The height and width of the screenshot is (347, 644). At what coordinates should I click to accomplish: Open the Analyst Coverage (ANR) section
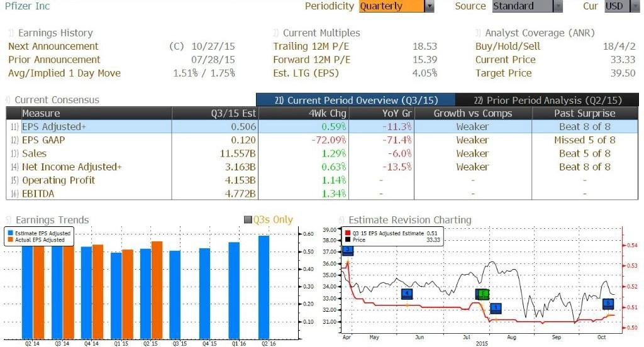[x=540, y=33]
